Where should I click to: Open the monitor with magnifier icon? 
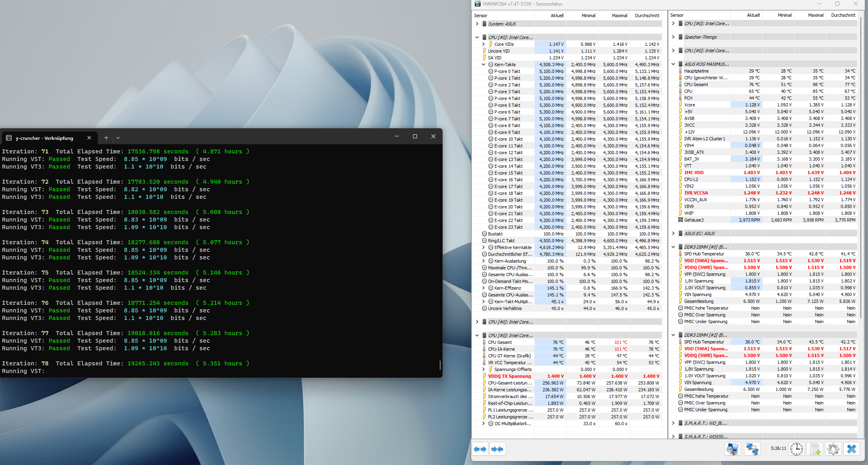[732, 449]
